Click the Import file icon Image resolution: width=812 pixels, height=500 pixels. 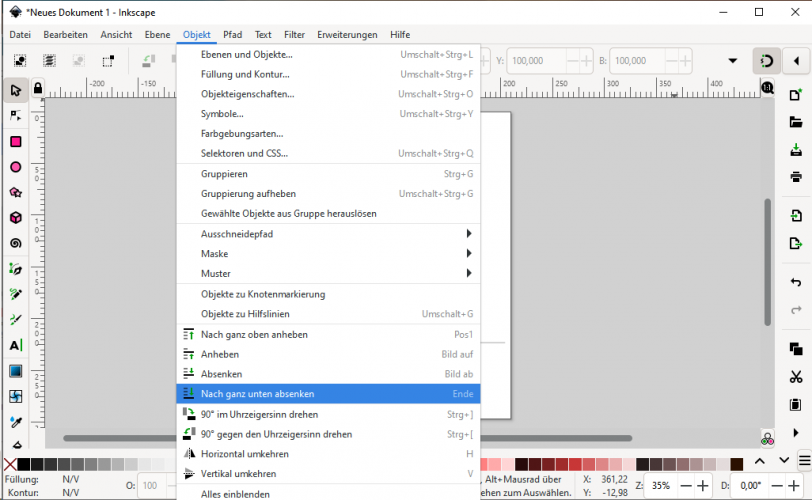tap(796, 215)
